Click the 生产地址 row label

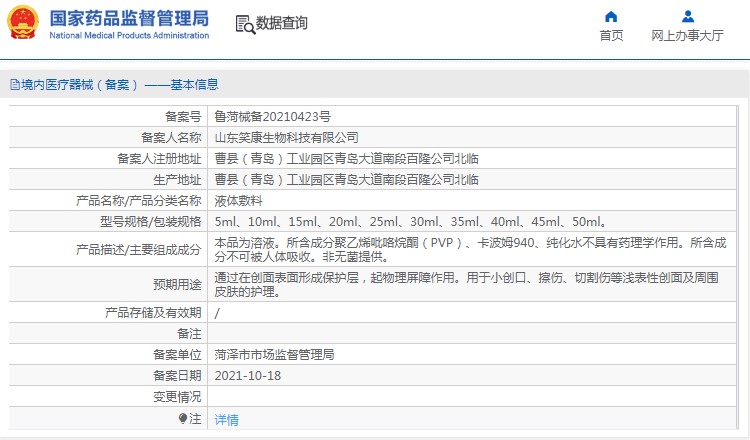tap(177, 179)
